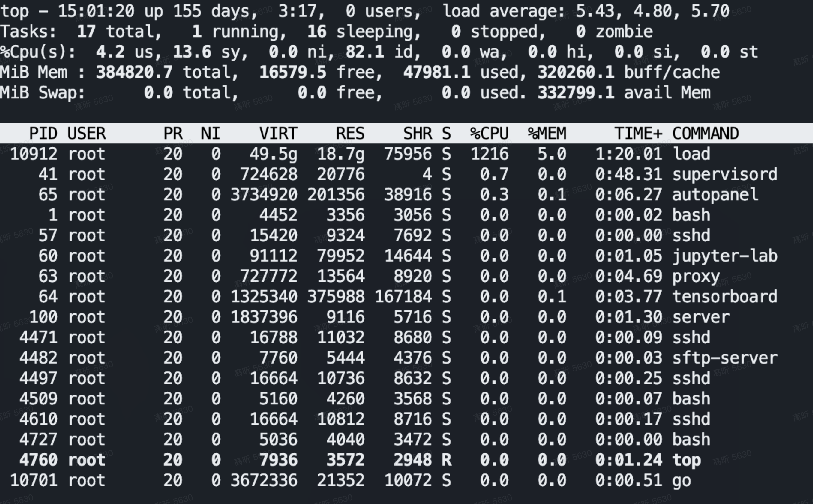Viewport: 813px width, 504px height.
Task: Select the tensorboard process row
Action: [400, 296]
